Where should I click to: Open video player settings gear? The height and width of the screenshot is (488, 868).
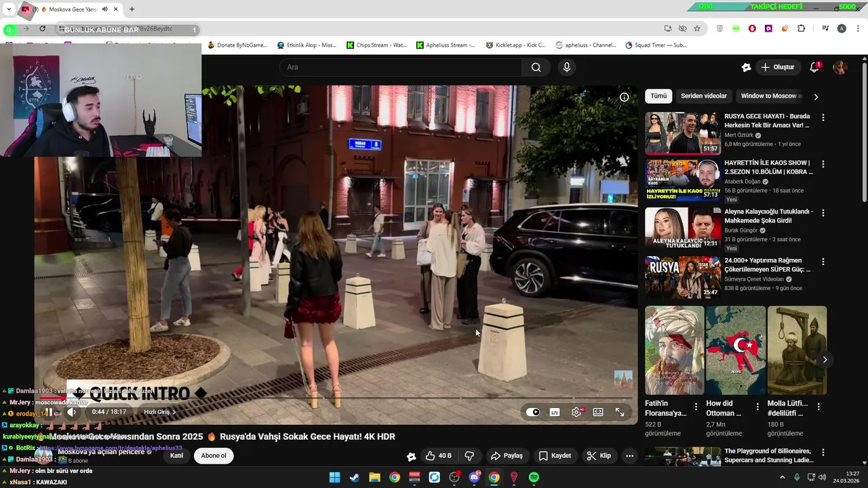click(576, 412)
